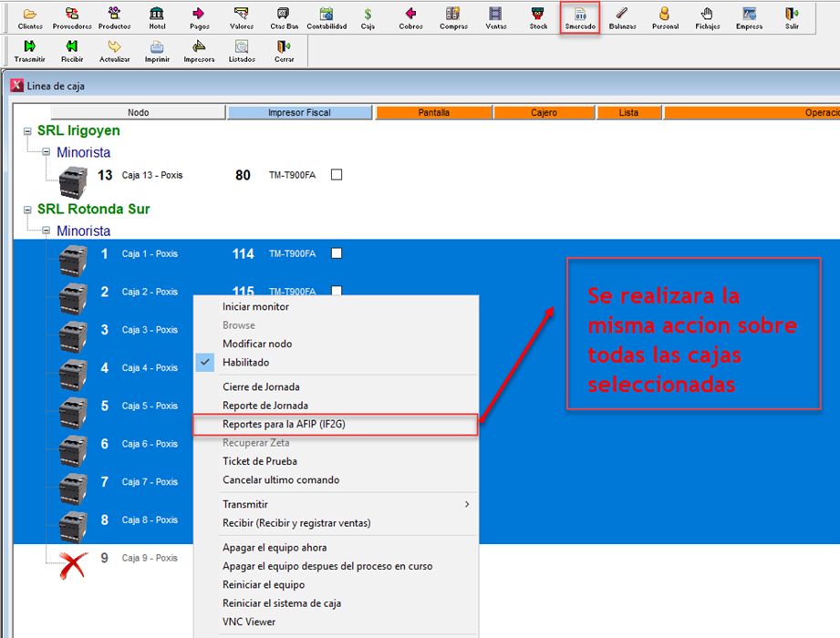Click the Stock toolbar icon
Viewport: 840px width, 638px height.
pyautogui.click(x=538, y=17)
